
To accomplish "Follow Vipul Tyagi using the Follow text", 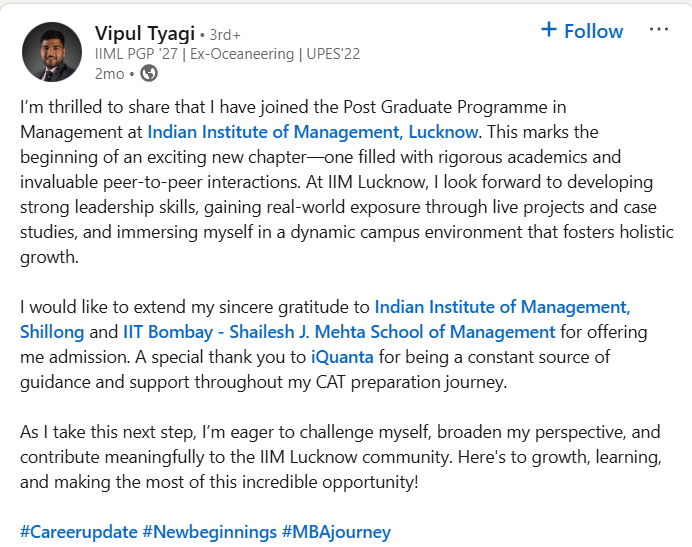I will pos(593,31).
